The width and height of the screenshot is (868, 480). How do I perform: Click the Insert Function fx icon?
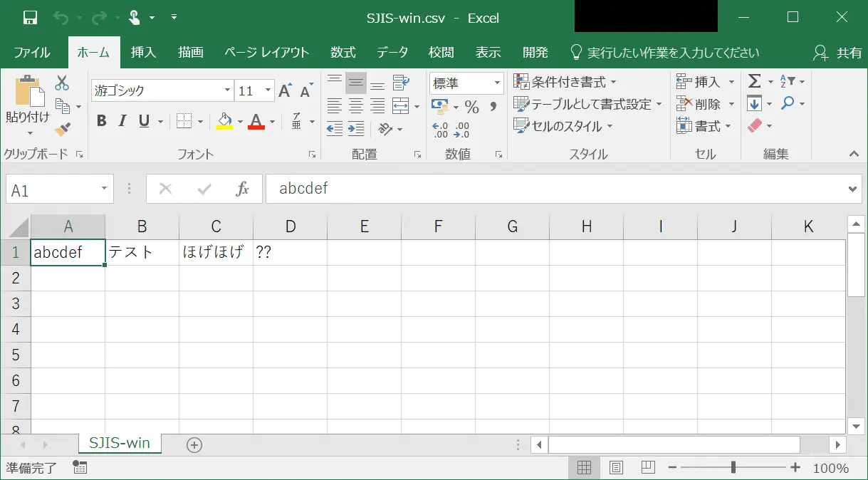[x=242, y=189]
